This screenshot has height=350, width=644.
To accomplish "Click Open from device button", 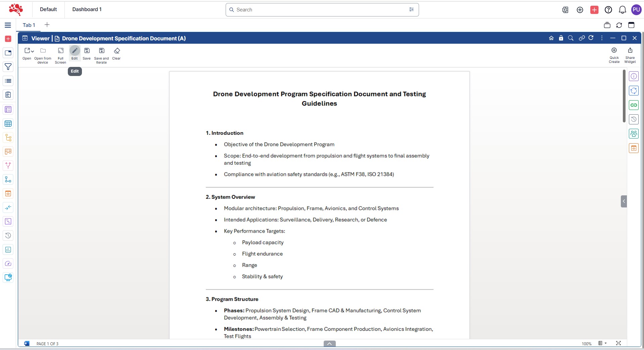I will click(x=43, y=51).
